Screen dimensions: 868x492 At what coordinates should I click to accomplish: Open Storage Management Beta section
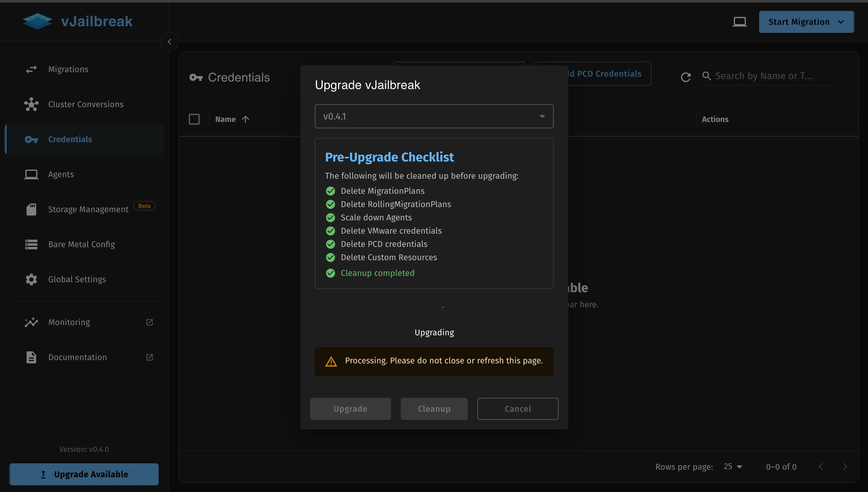point(88,209)
